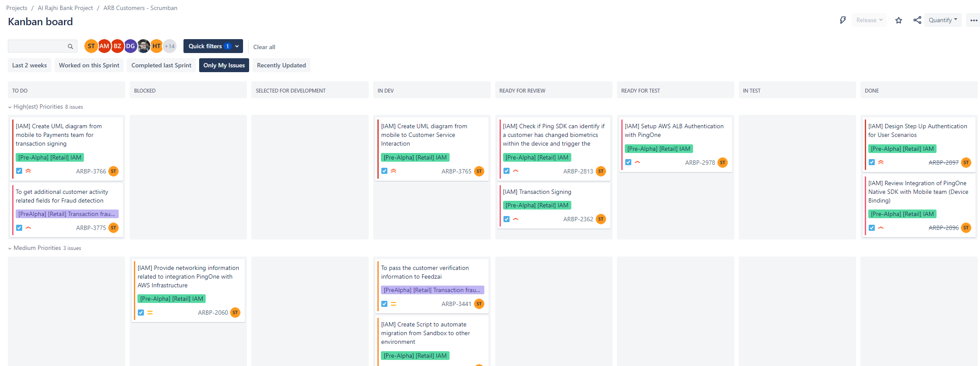Open issue ARBP-2060 key link
Image resolution: width=980 pixels, height=366 pixels.
click(x=213, y=313)
